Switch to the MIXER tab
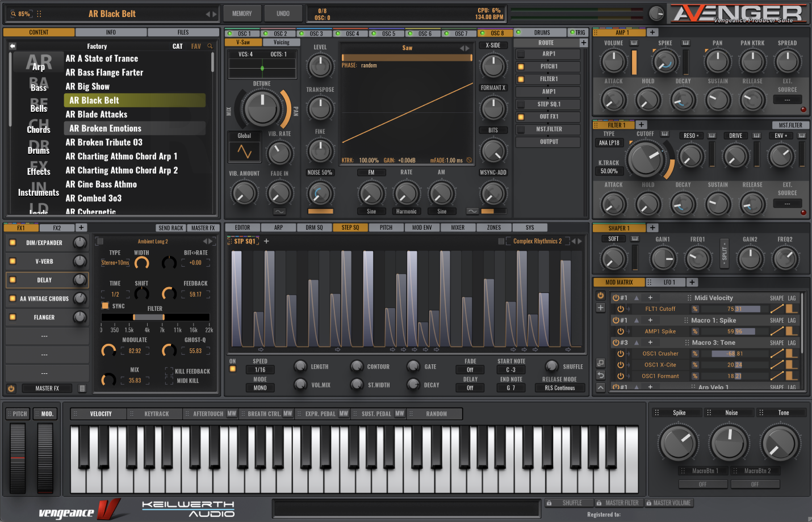 coord(458,228)
